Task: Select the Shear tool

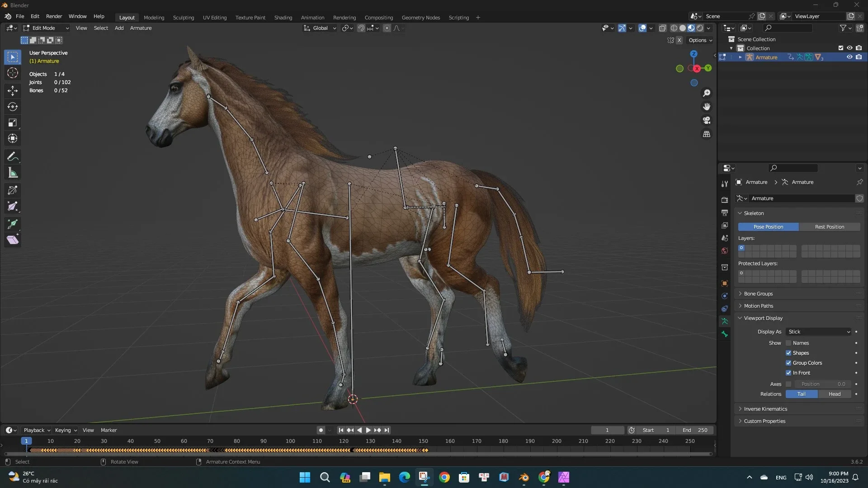Action: [x=13, y=240]
